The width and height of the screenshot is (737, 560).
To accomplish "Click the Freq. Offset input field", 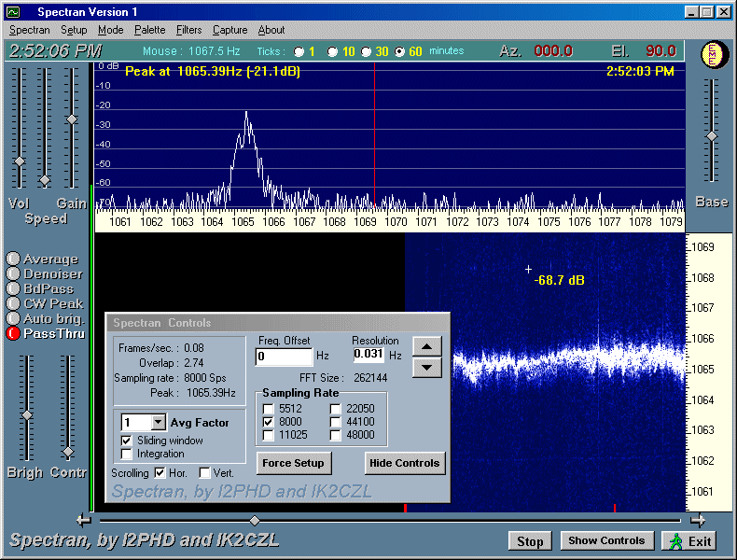I will [x=284, y=357].
